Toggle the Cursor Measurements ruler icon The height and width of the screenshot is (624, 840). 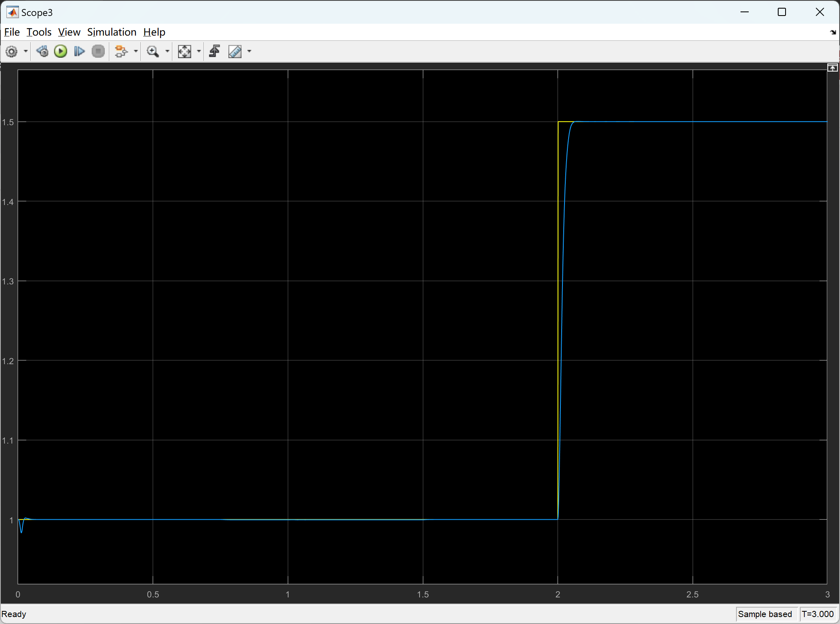click(x=235, y=52)
